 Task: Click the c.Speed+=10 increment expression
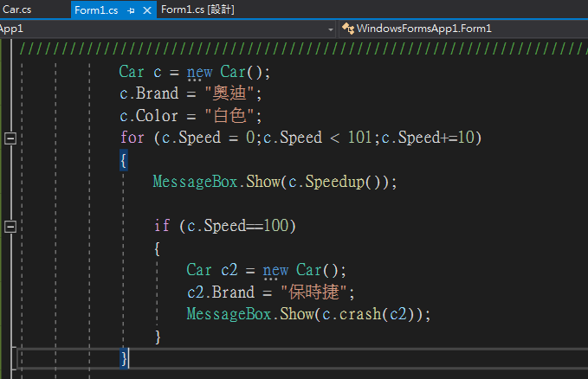pyautogui.click(x=428, y=138)
